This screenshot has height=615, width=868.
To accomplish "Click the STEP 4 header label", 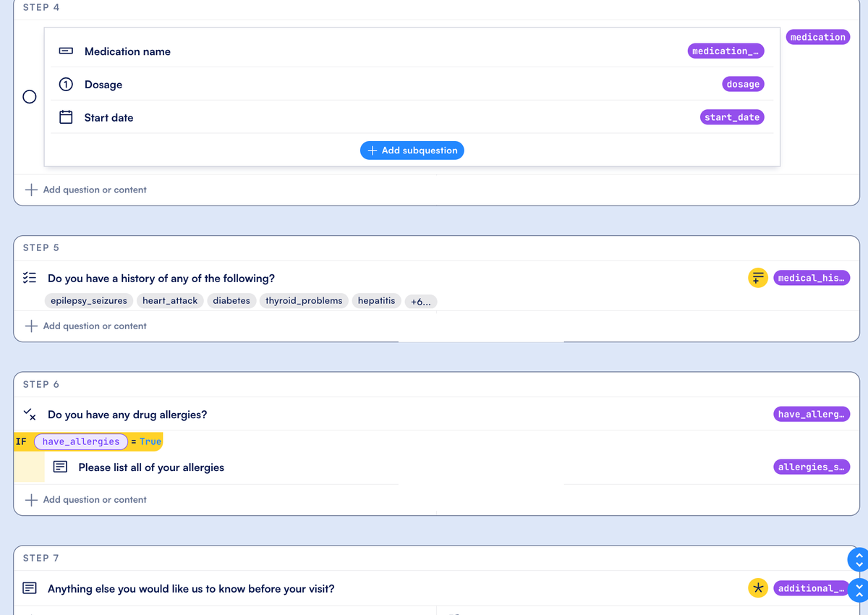I will (x=41, y=7).
